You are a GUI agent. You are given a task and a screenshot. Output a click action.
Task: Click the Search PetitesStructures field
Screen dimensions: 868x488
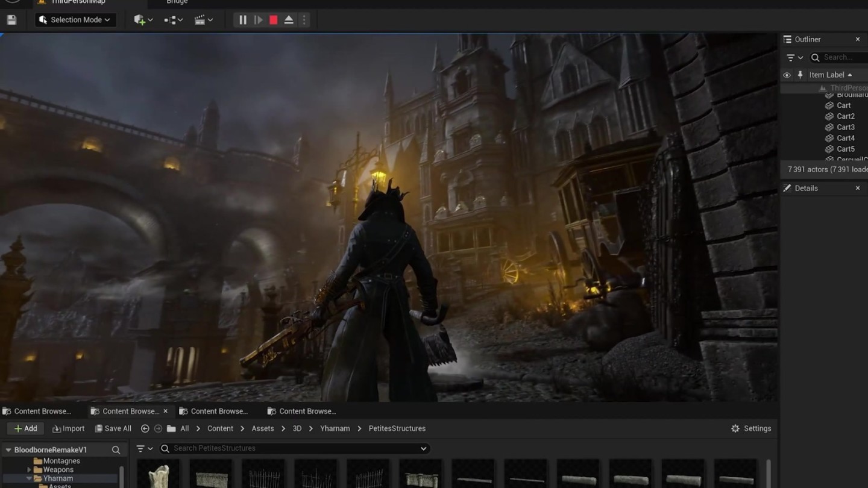coord(294,448)
